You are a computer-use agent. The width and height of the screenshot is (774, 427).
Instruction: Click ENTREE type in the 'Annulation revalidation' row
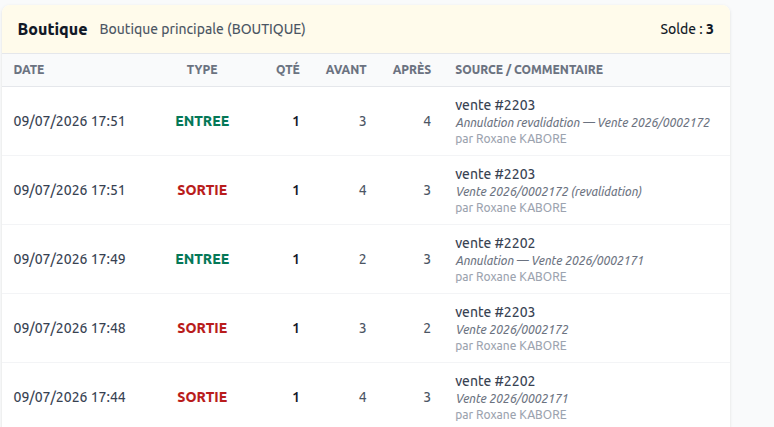(x=202, y=121)
